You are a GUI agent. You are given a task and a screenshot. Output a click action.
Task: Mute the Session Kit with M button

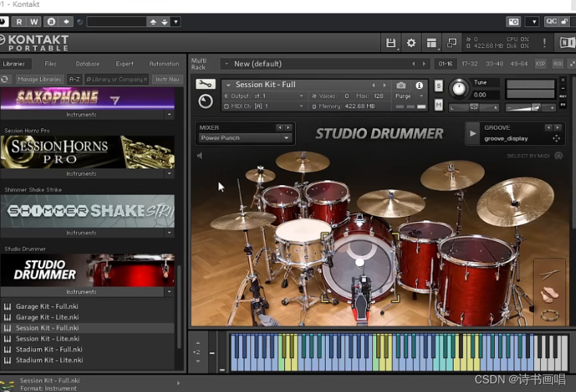click(x=439, y=105)
